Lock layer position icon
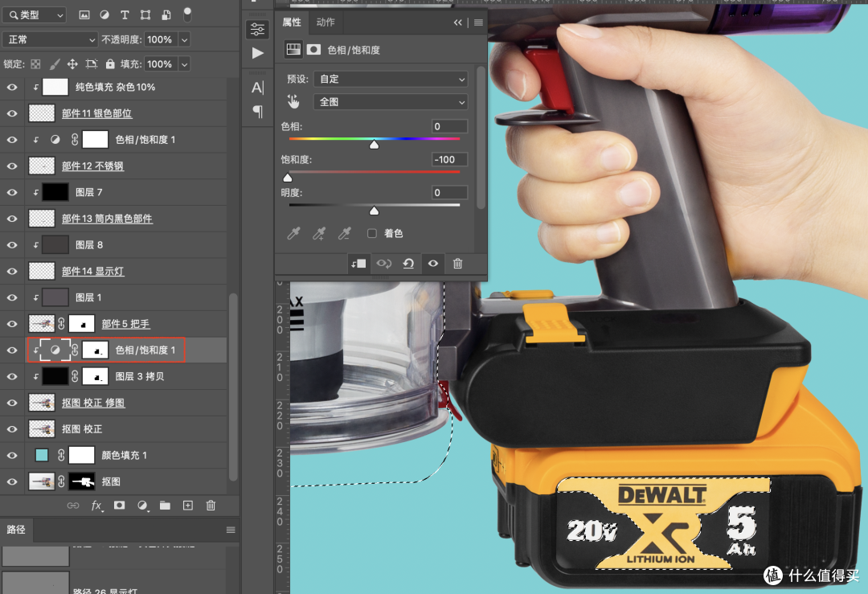The height and width of the screenshot is (594, 868). (x=72, y=64)
